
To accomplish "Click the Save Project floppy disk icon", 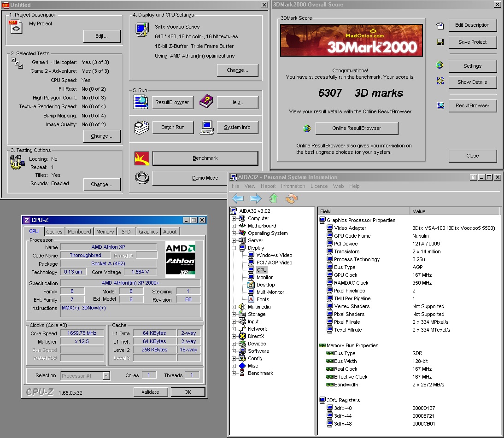I will tap(440, 42).
